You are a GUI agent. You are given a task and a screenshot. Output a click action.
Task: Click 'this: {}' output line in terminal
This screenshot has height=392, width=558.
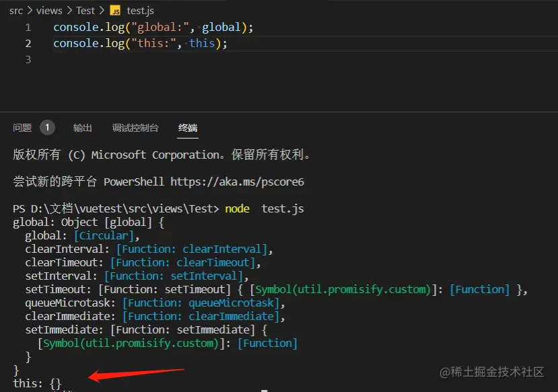pyautogui.click(x=37, y=384)
